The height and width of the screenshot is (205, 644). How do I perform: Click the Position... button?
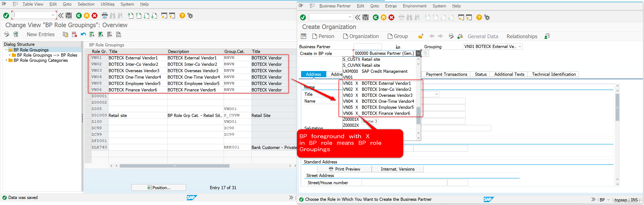pos(159,188)
